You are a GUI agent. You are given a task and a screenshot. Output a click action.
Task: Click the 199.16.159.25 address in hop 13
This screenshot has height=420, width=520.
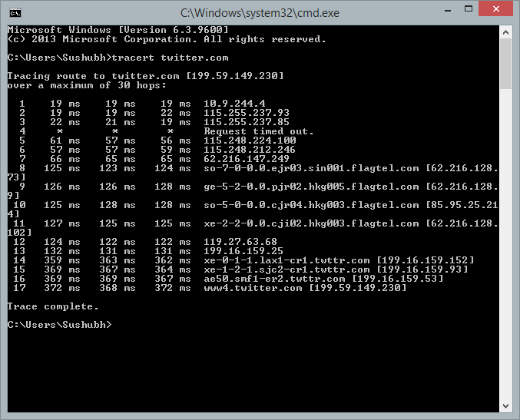coord(243,251)
